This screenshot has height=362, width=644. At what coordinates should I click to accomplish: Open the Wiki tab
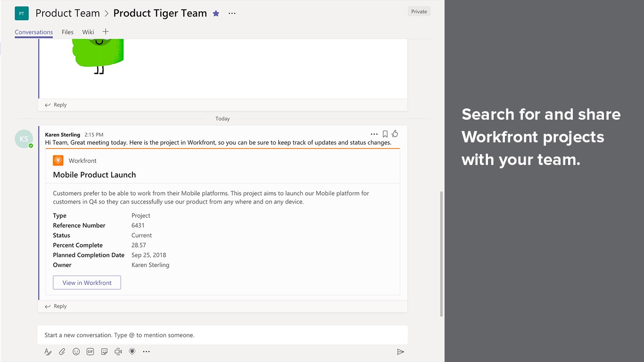[88, 32]
